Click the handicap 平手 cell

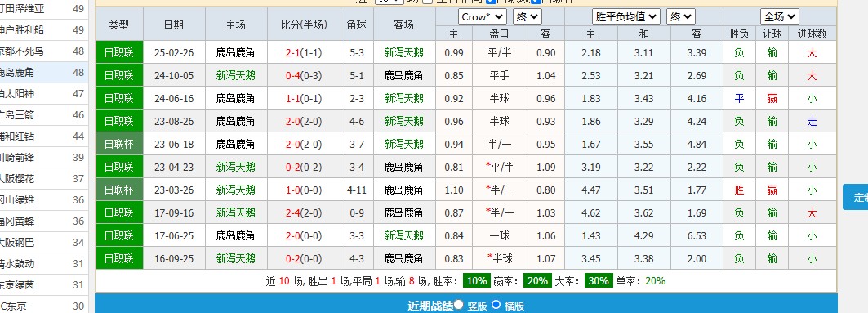click(499, 75)
